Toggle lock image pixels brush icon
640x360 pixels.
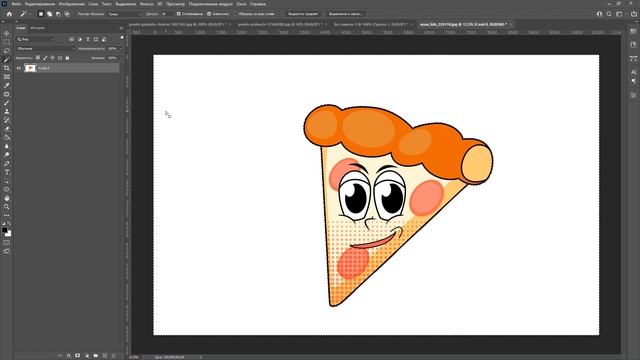click(45, 58)
